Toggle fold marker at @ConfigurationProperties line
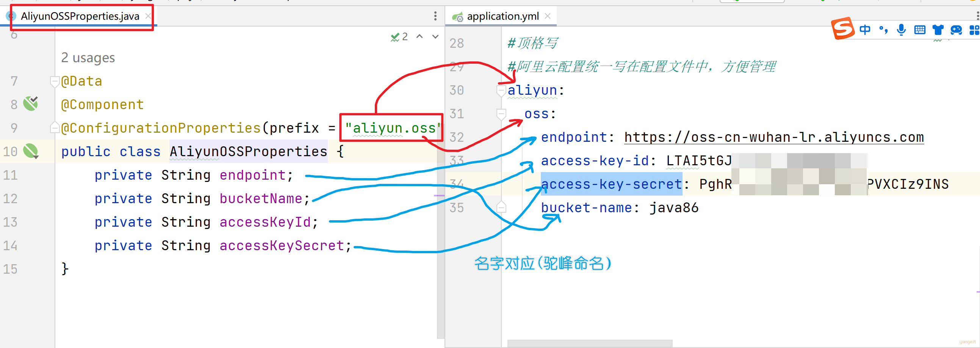980x348 pixels. (55, 127)
